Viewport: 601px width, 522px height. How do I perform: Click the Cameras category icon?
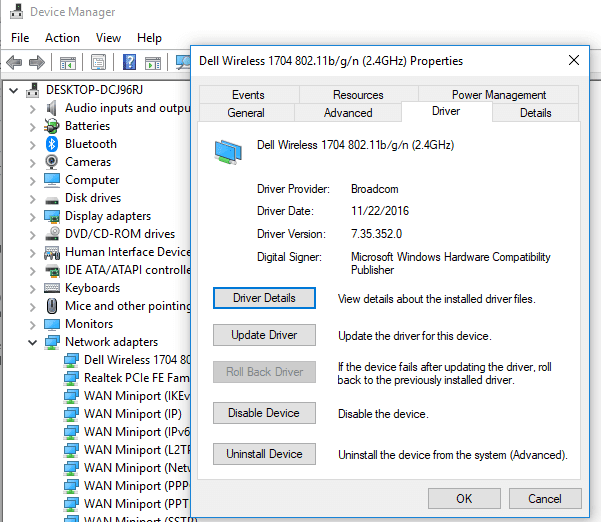(51, 162)
